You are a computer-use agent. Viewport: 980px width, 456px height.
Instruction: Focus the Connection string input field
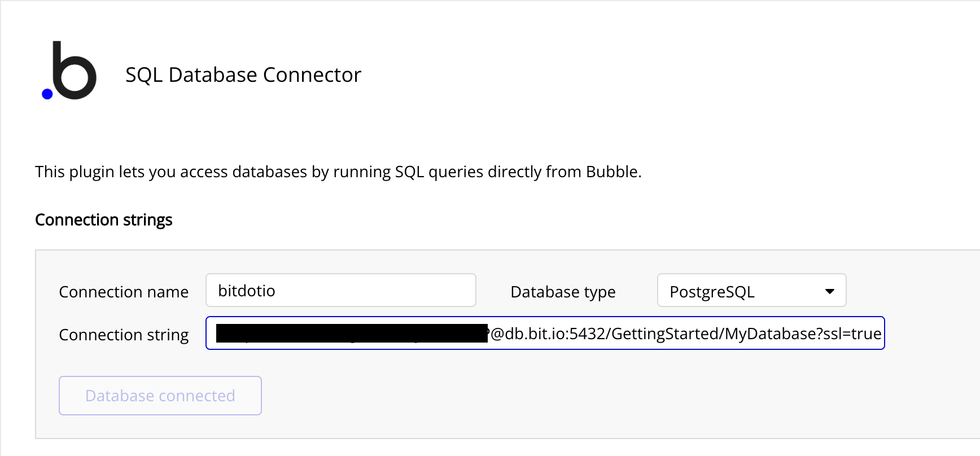pyautogui.click(x=545, y=334)
